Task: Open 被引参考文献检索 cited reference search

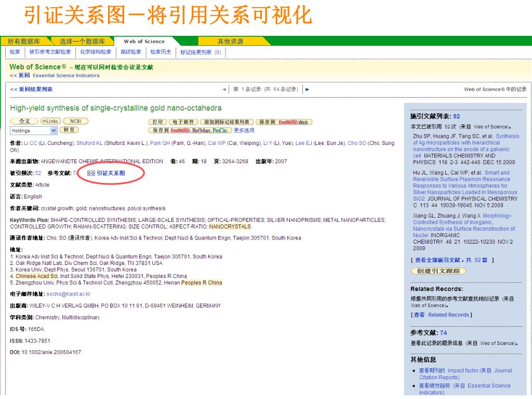Action: point(50,52)
